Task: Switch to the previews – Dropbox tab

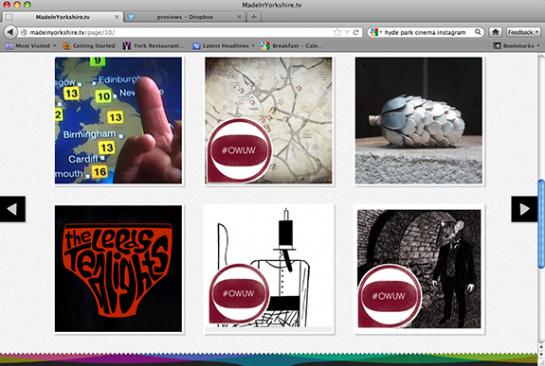Action: point(185,17)
